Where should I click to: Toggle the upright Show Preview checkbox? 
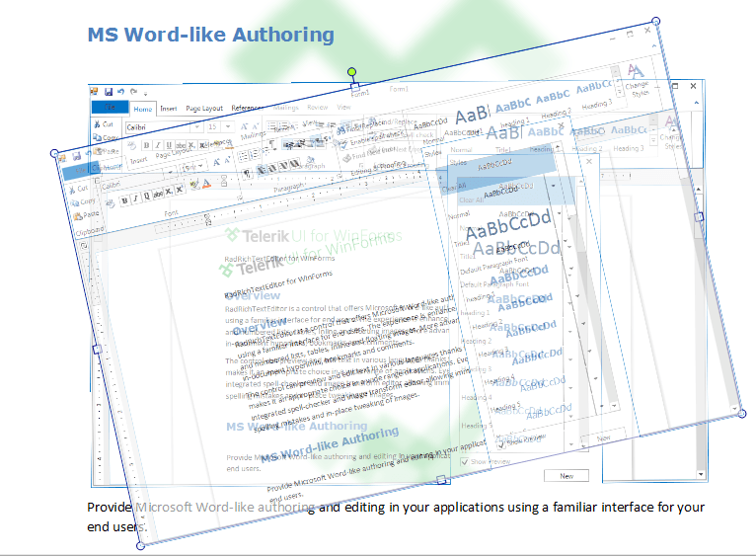pyautogui.click(x=464, y=462)
